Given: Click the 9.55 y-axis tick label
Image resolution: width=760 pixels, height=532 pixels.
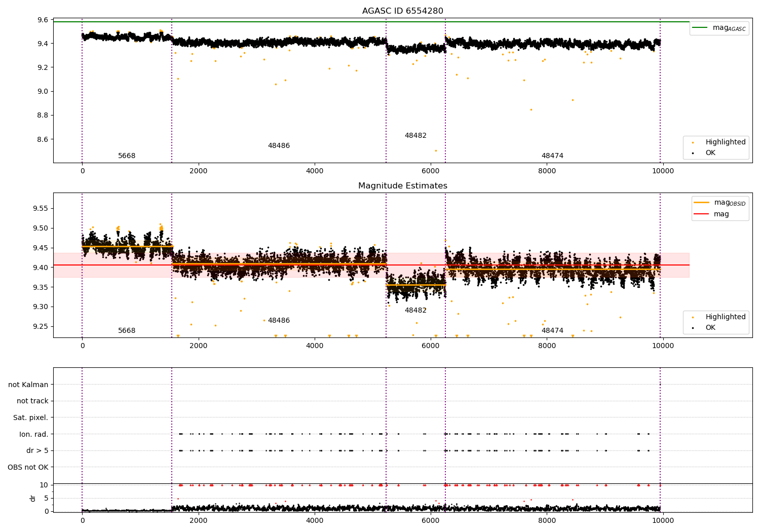Looking at the screenshot, I should click(x=41, y=208).
